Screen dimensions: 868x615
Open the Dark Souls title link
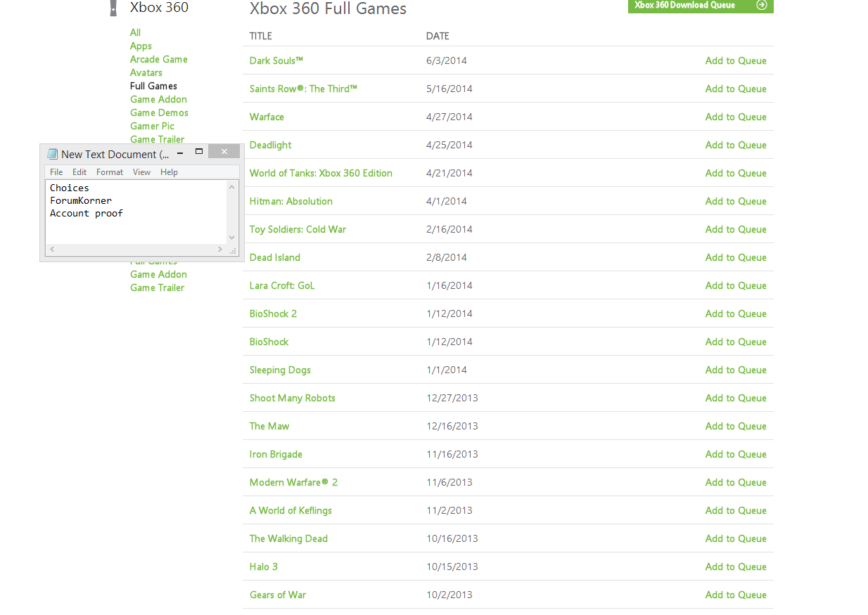[276, 60]
